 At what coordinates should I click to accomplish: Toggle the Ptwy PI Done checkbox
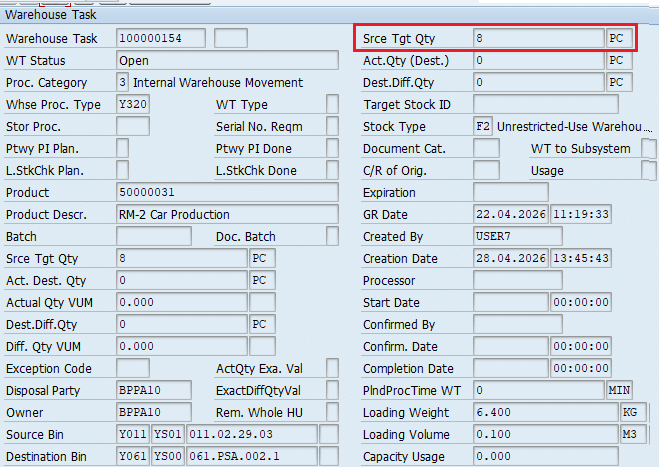click(332, 148)
